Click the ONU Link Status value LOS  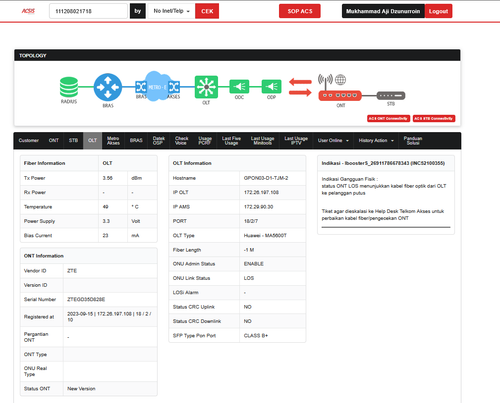pos(249,278)
